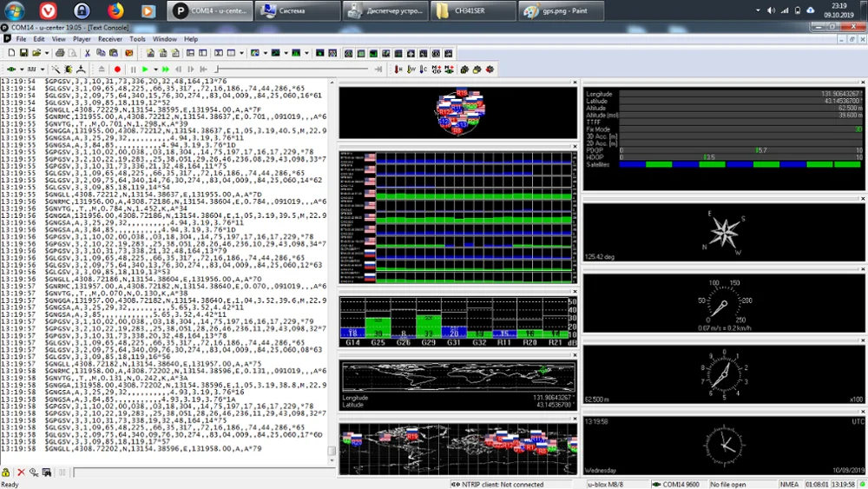
Task: Click the Windows Start orb
Action: coord(14,10)
